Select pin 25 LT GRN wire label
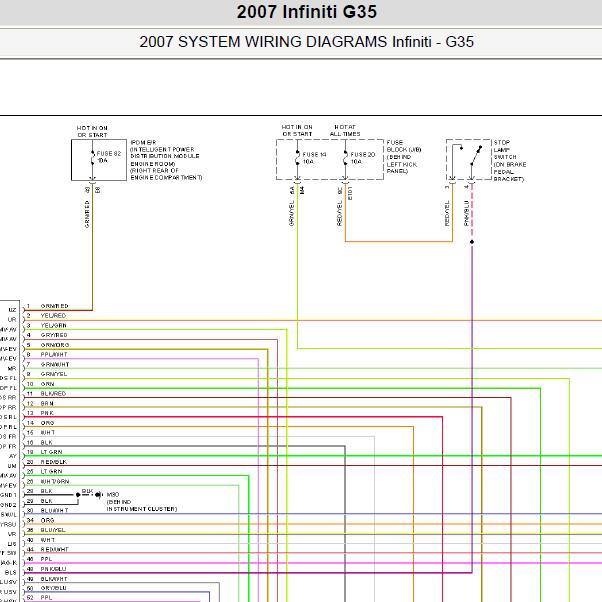 [51, 471]
